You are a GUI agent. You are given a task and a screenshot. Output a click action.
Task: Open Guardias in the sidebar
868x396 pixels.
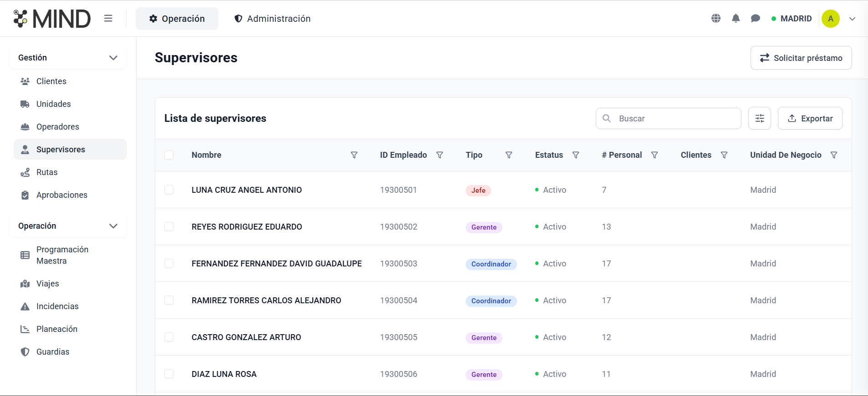[70, 352]
